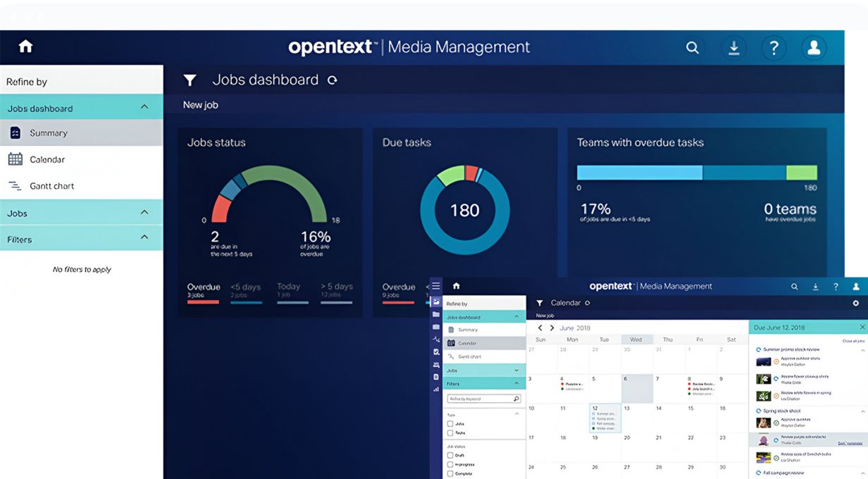This screenshot has height=479, width=868.
Task: Open the Calendar view settings gear
Action: pyautogui.click(x=856, y=303)
